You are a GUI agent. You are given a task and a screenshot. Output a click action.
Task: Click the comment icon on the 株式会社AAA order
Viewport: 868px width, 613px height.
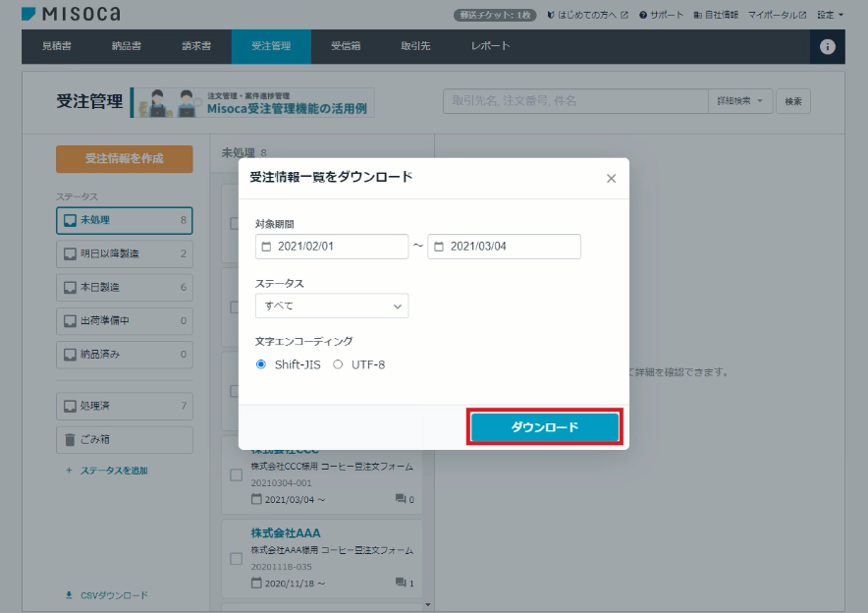401,582
